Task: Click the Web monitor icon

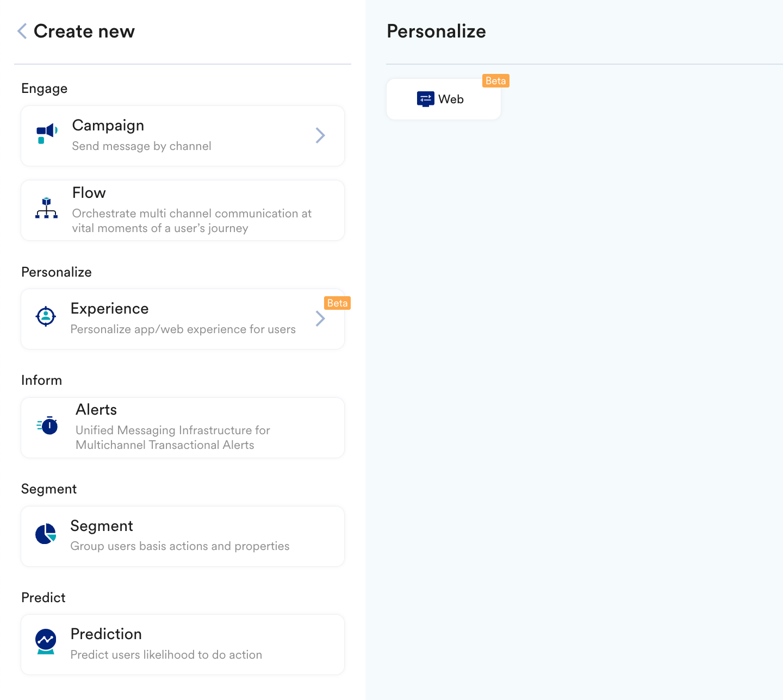Action: [x=426, y=99]
